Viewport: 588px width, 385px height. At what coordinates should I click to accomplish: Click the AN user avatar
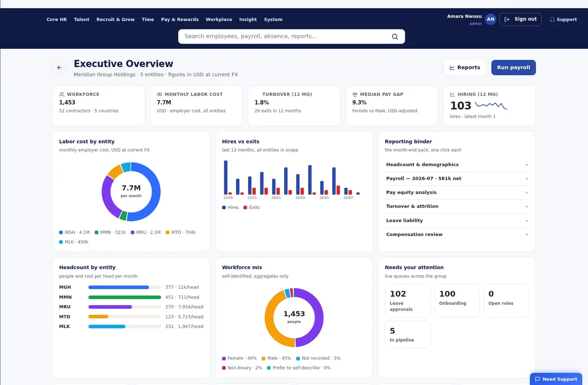[490, 19]
